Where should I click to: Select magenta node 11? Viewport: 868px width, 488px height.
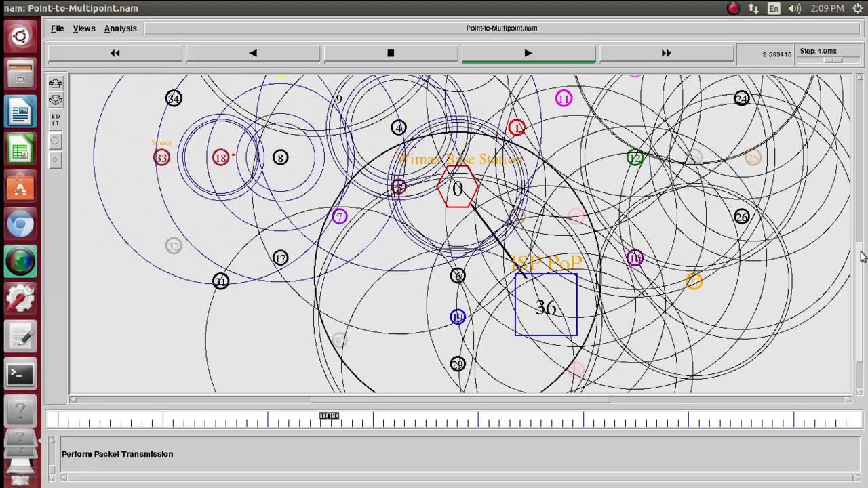(564, 98)
